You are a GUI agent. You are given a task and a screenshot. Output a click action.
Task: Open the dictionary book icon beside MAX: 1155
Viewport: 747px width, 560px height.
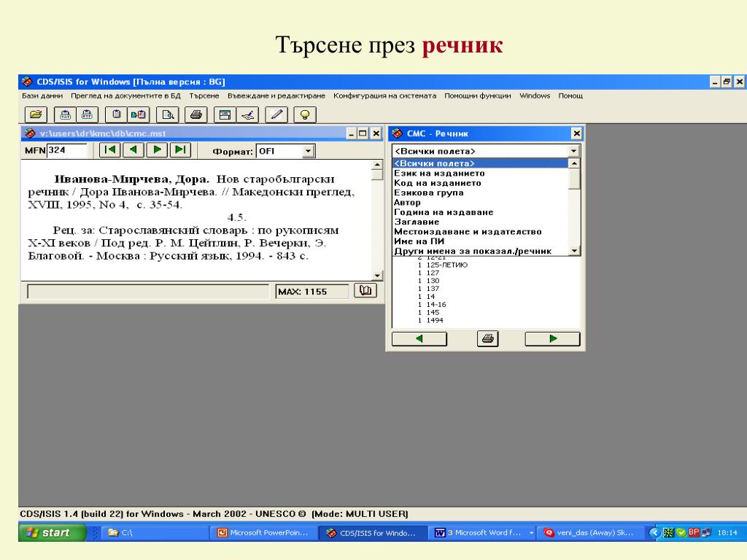tap(365, 290)
